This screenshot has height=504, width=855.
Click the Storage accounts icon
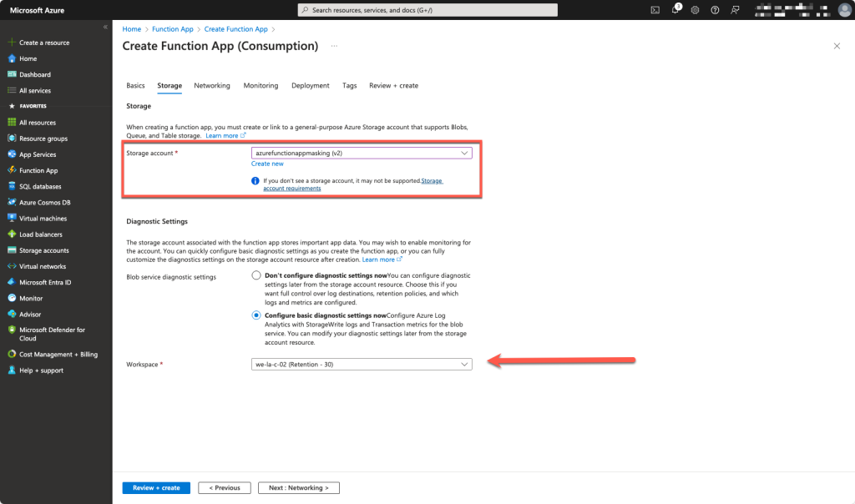click(x=12, y=250)
